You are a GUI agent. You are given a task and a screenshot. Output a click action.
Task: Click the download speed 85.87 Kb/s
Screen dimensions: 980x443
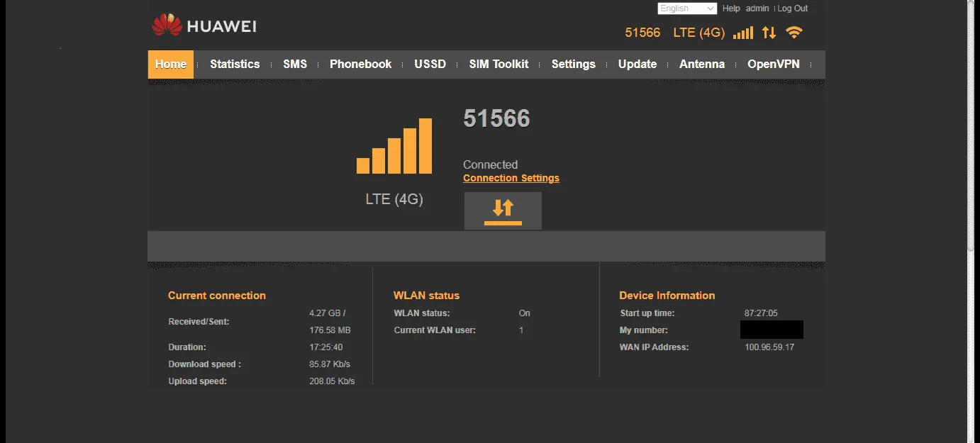[330, 364]
